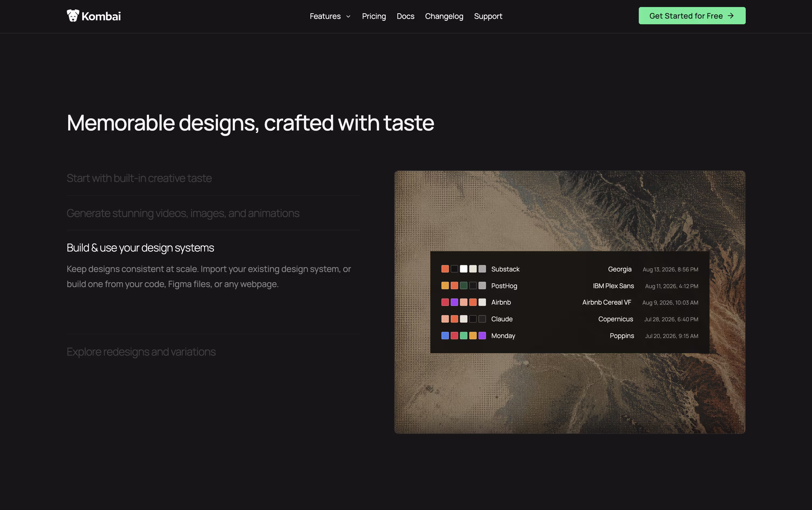Click the 'Aug 11, 2026, 4:12 PM' timestamp

click(672, 286)
